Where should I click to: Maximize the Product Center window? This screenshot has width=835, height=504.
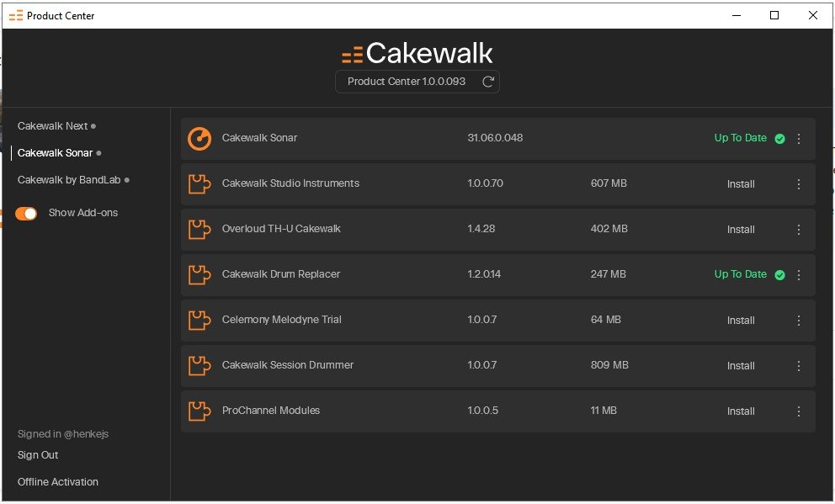tap(774, 15)
